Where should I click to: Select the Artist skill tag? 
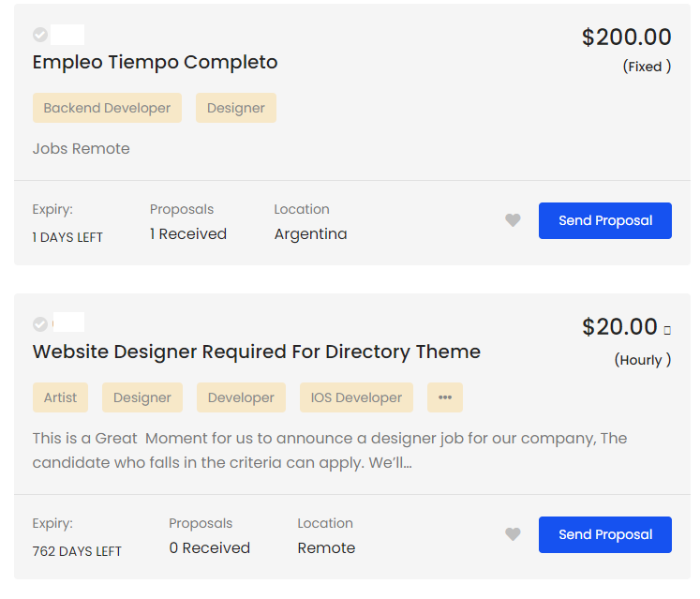[x=60, y=397]
